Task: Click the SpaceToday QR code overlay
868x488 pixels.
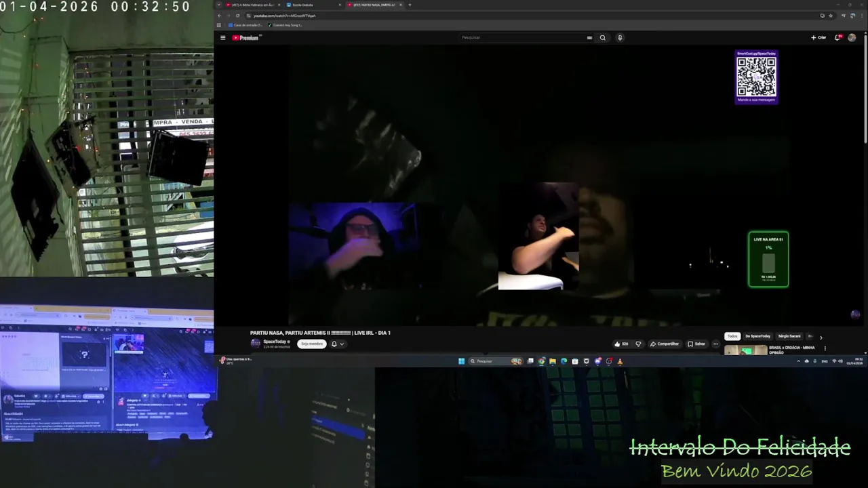Action: pos(756,77)
